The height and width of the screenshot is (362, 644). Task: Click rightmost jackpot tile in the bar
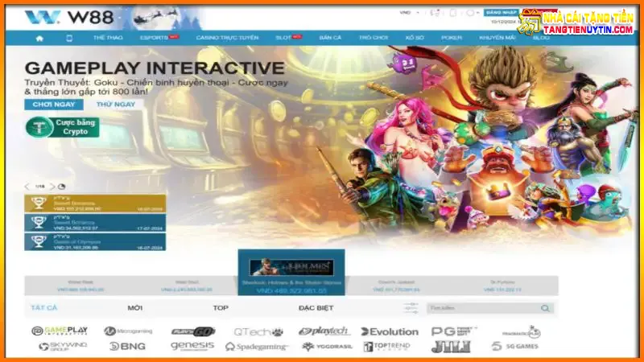(501, 286)
